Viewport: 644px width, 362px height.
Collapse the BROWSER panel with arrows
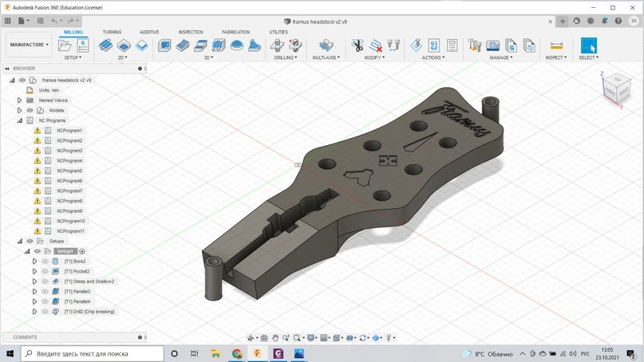[7, 69]
